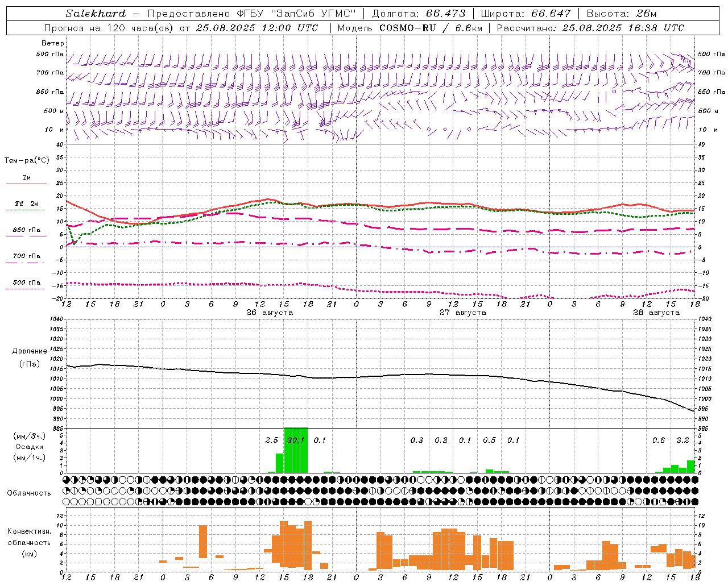728x582 pixels.
Task: Click the 'Ветер' wind panel label
Action: click(53, 43)
